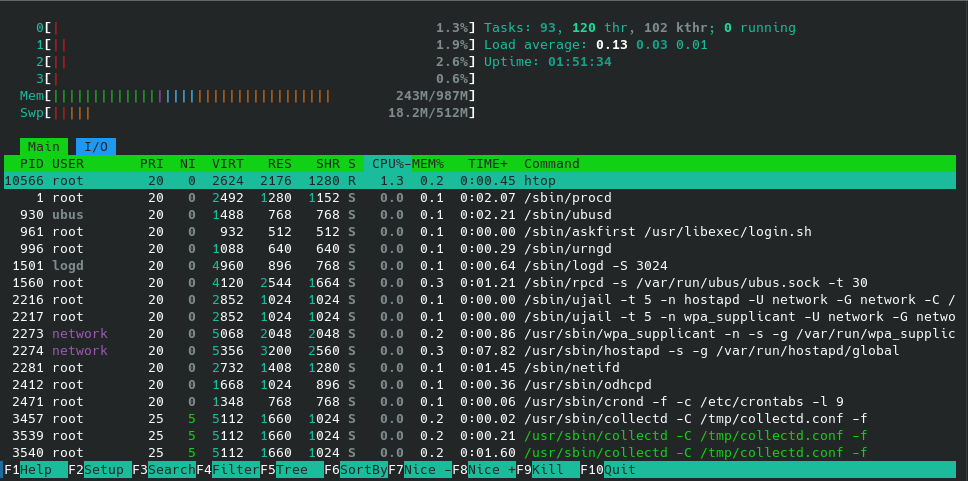Sort by the MEM% column header
Screen dimensions: 968x481
click(428, 163)
